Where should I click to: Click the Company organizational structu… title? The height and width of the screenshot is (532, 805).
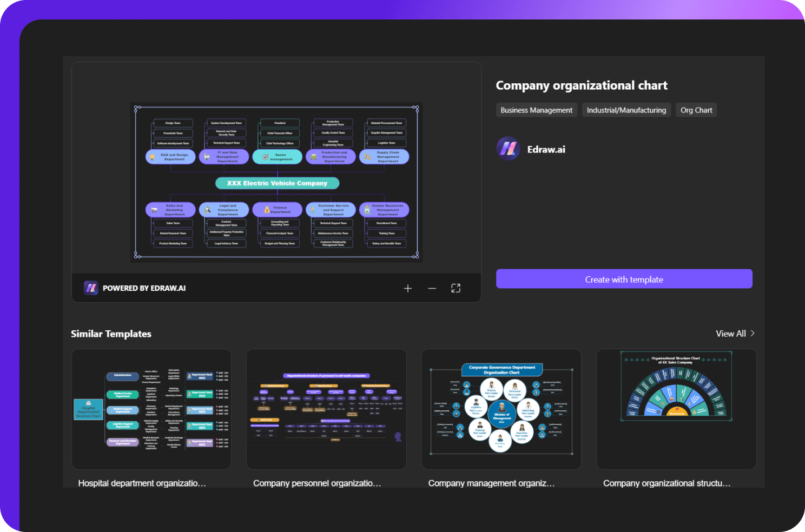tap(667, 483)
